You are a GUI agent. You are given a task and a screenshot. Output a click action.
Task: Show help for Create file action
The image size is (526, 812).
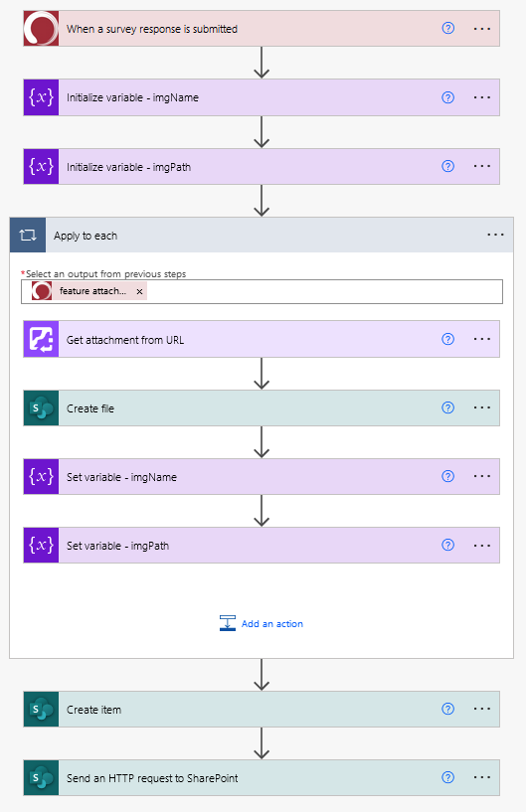tap(448, 407)
